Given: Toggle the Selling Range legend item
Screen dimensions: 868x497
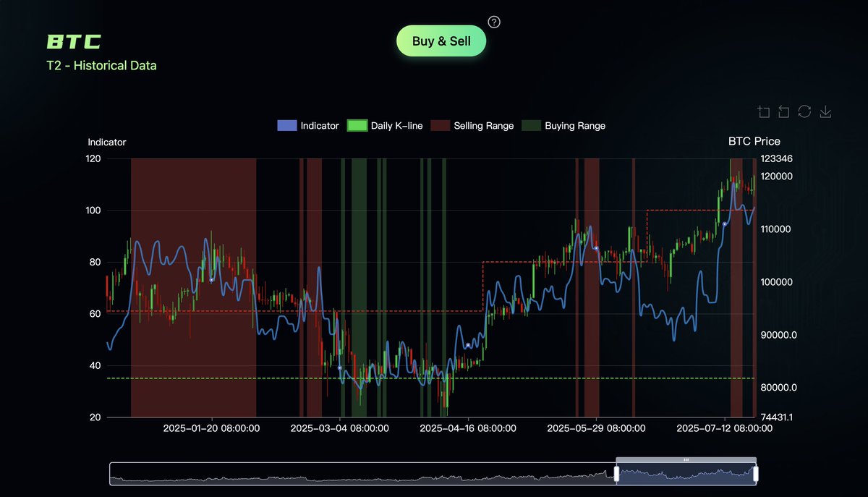Looking at the screenshot, I should tap(472, 126).
